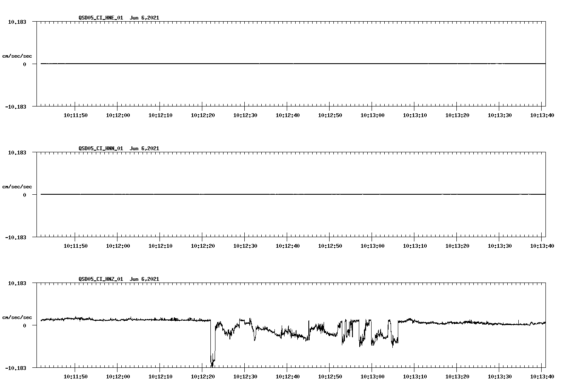Click the zero axis label on HNE plot
This screenshot has height=392, width=576.
tap(25, 64)
